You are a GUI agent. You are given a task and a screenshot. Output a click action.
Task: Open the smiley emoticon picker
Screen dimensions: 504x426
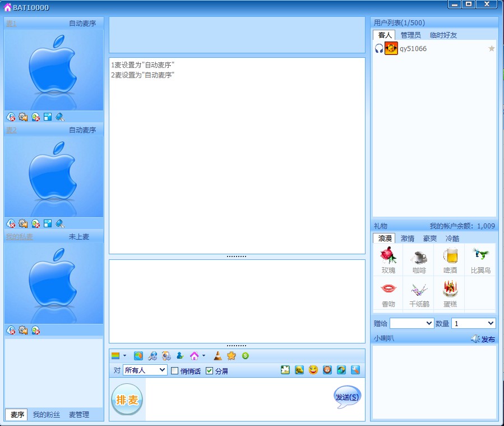pos(313,370)
